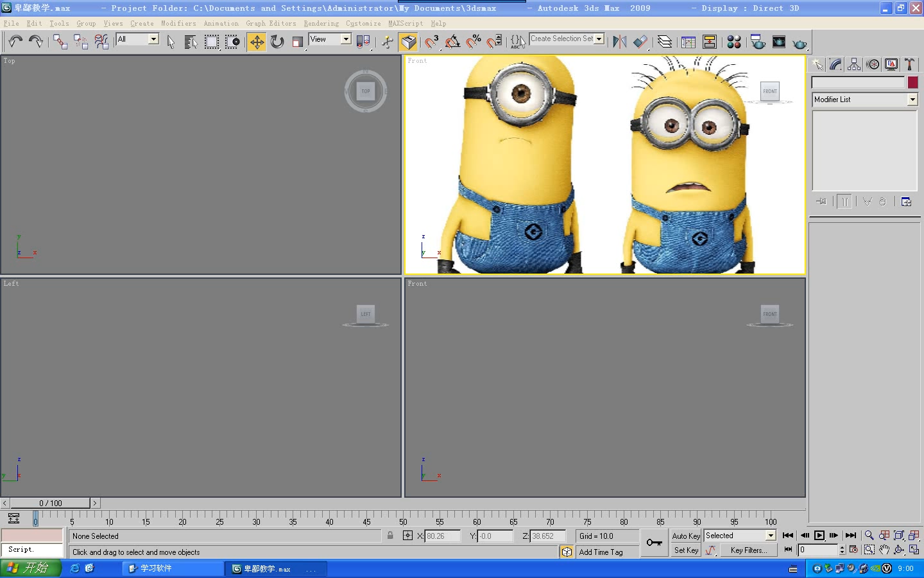Open the reference coordinate View dropdown
Screen dimensions: 924x578
click(346, 39)
